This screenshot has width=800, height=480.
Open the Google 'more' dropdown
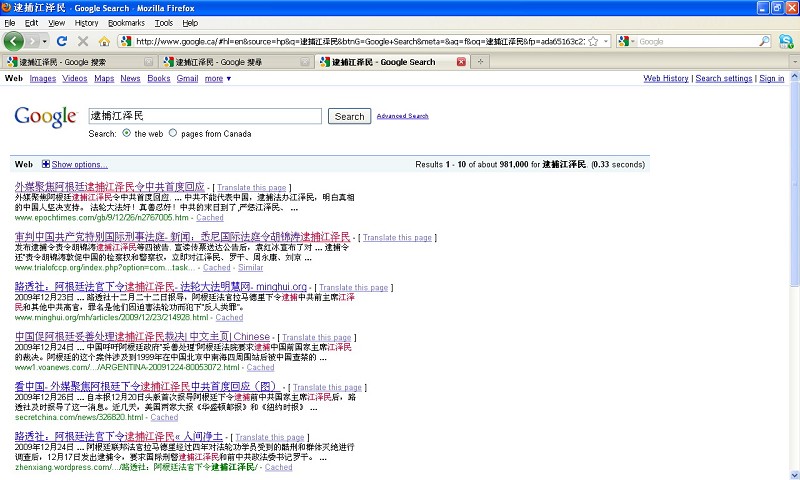point(218,78)
